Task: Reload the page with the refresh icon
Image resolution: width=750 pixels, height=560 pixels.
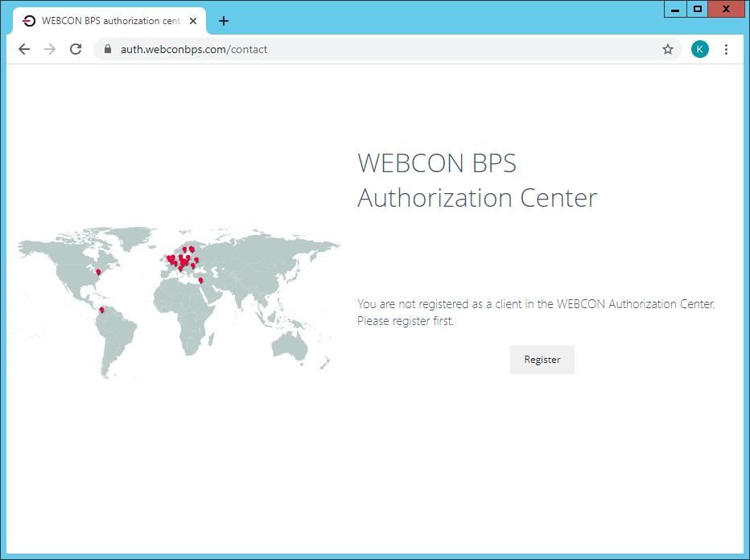Action: (76, 49)
